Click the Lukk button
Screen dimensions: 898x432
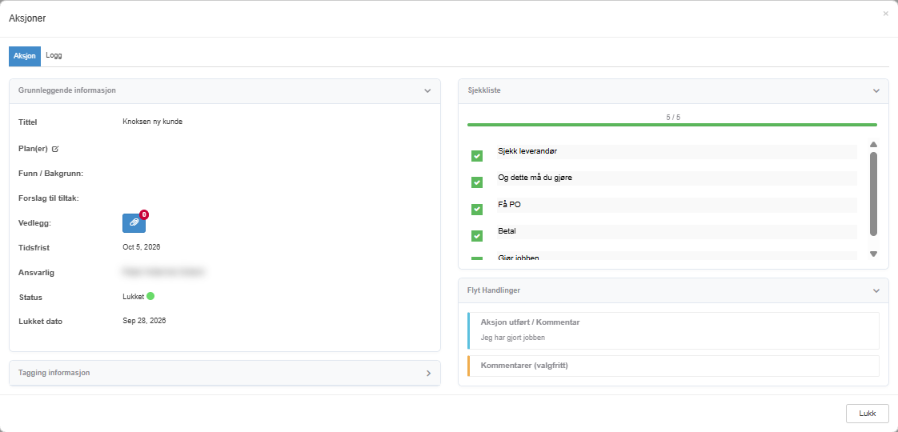pyautogui.click(x=867, y=413)
